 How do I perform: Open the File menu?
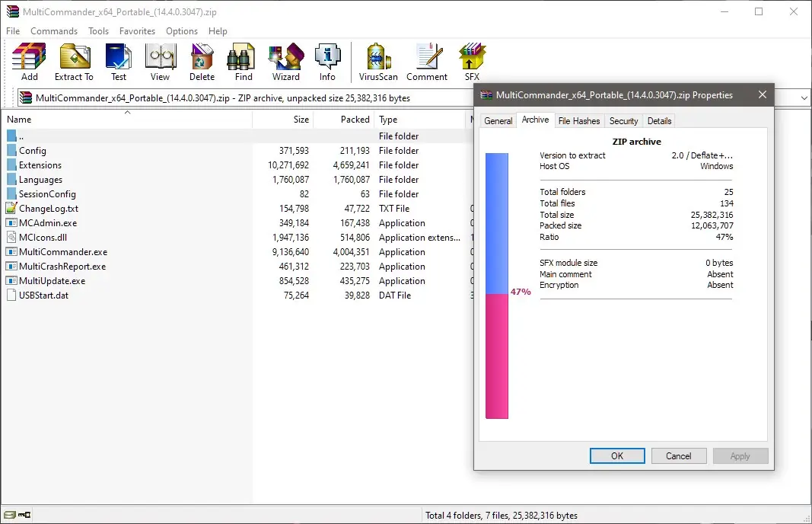click(13, 31)
